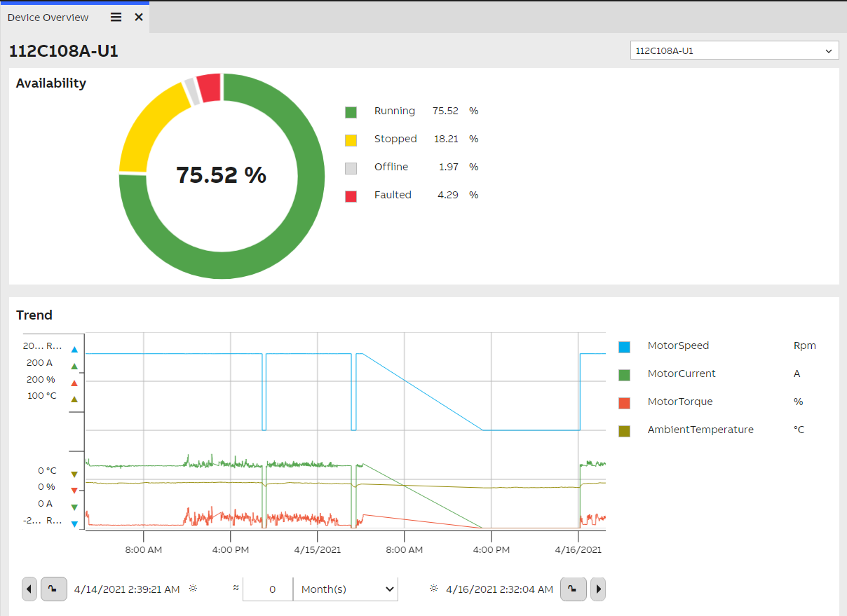This screenshot has height=616, width=847.
Task: Click the yellow Stopped legend swatch
Action: [x=351, y=140]
